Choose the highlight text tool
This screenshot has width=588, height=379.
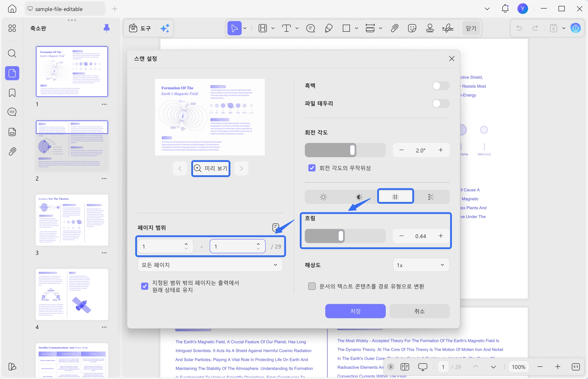(x=263, y=28)
